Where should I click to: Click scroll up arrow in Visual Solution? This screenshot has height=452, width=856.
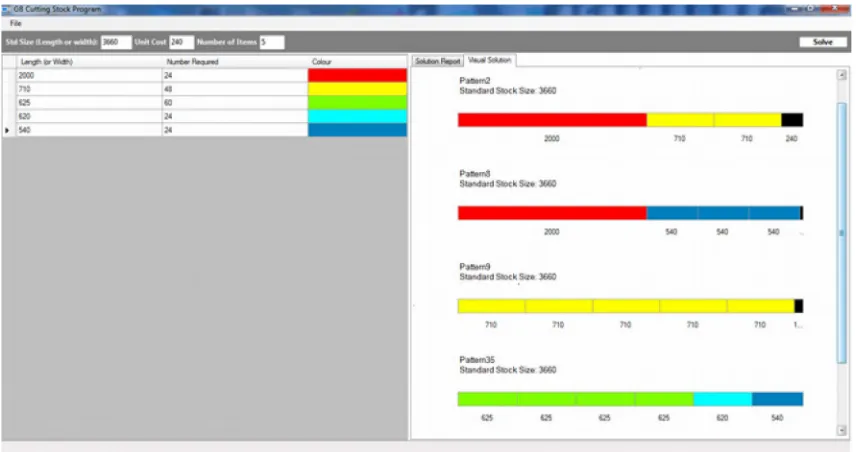click(x=842, y=75)
